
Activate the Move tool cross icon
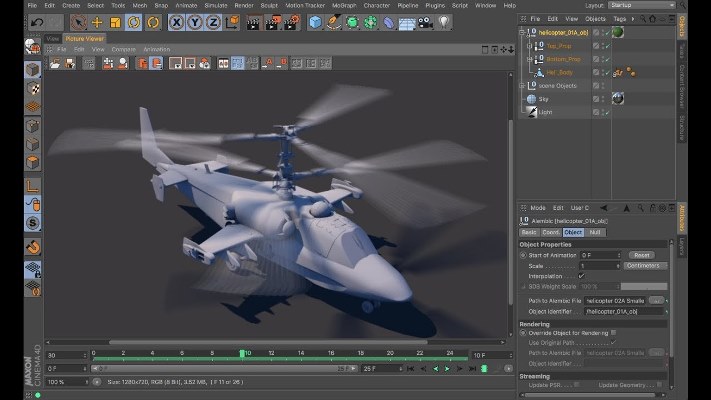point(97,22)
